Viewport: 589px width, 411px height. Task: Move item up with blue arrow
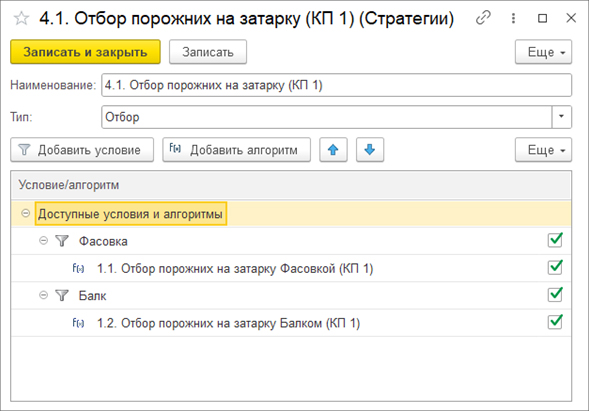coord(333,150)
